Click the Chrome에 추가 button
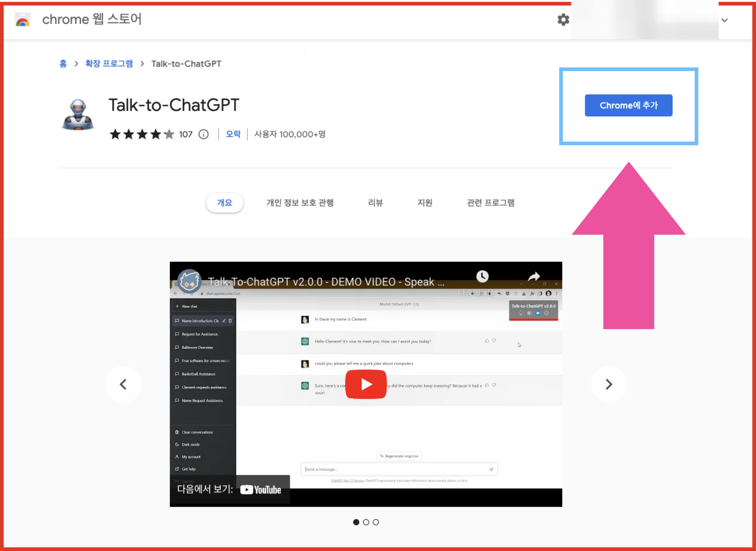The image size is (756, 551). point(628,105)
